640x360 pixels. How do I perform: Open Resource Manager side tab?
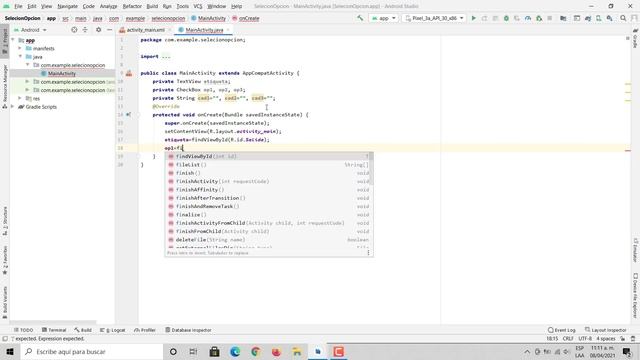(x=5, y=87)
